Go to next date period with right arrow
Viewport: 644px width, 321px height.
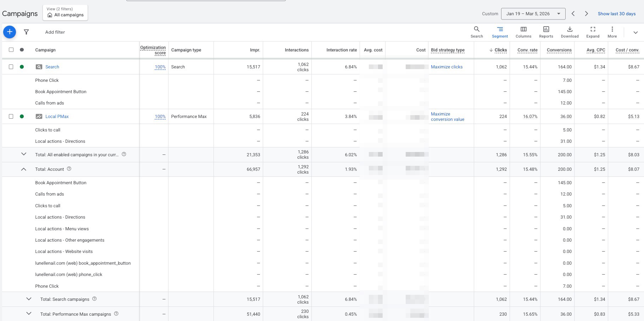(x=586, y=13)
